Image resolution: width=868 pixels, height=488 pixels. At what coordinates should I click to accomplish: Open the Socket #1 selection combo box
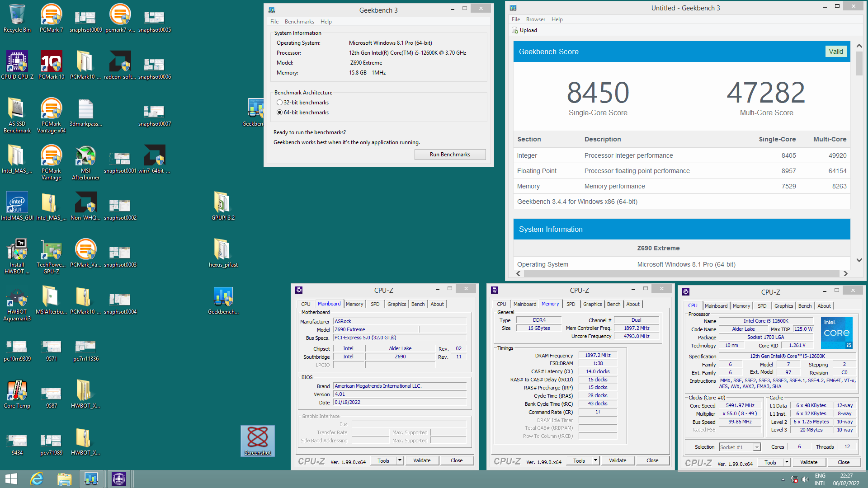(x=740, y=447)
